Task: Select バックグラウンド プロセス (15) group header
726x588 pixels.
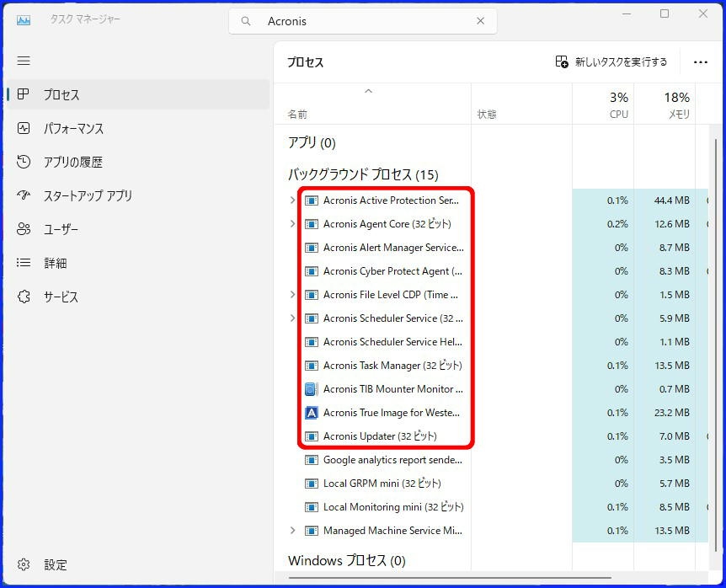Action: click(x=363, y=174)
